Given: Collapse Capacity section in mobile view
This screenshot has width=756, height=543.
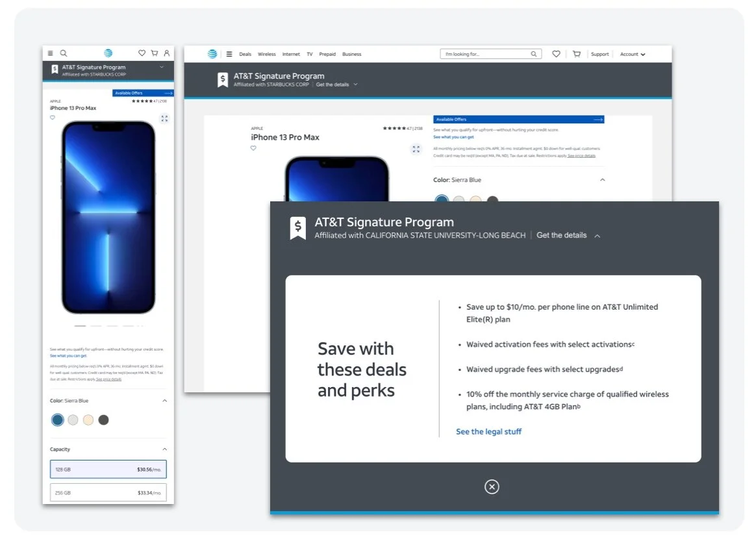Looking at the screenshot, I should click(164, 449).
